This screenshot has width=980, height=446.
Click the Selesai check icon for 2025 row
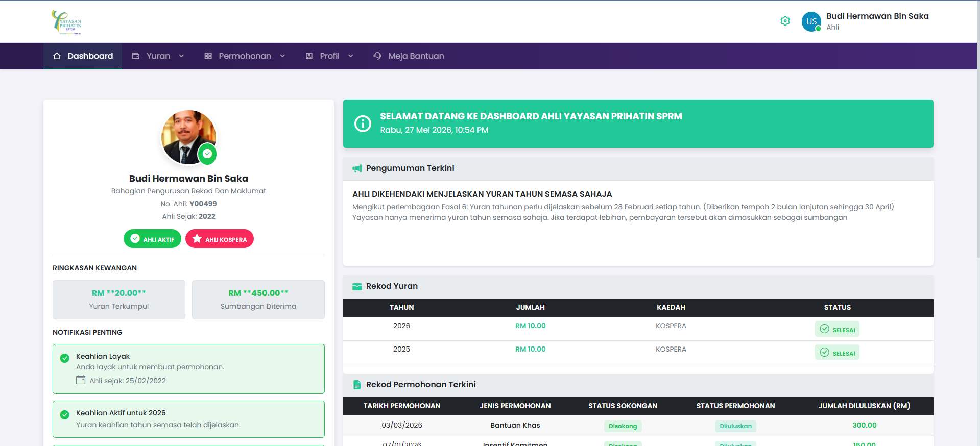click(824, 352)
